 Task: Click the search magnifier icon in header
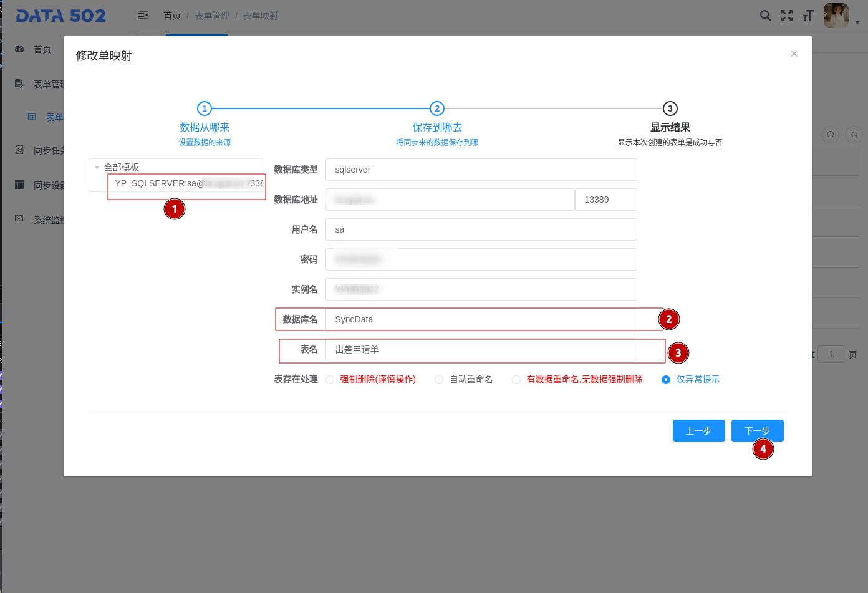765,16
